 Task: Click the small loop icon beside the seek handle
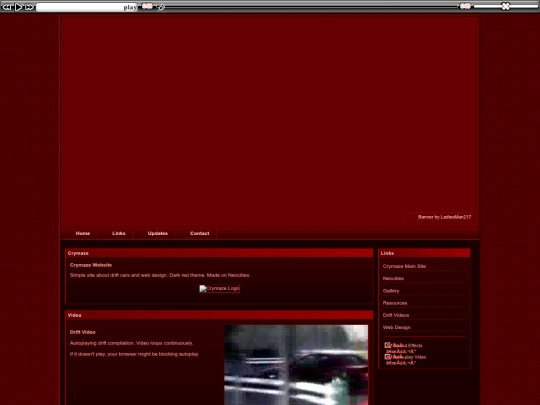pyautogui.click(x=161, y=7)
